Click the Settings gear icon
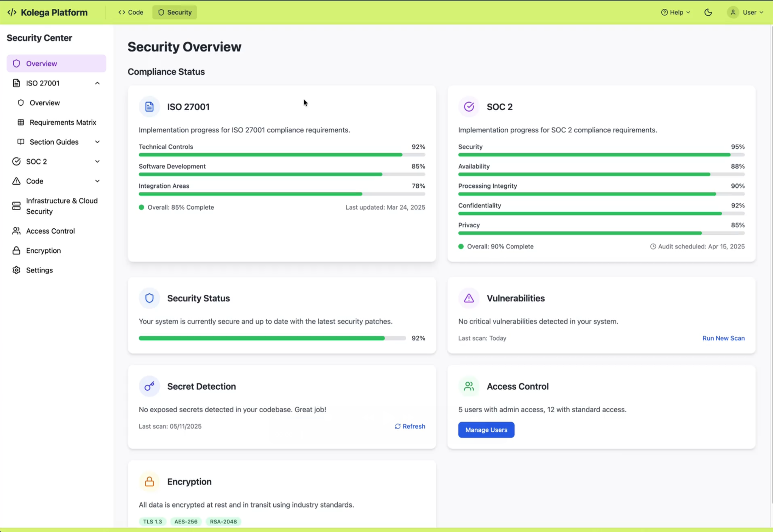773x532 pixels. tap(17, 270)
